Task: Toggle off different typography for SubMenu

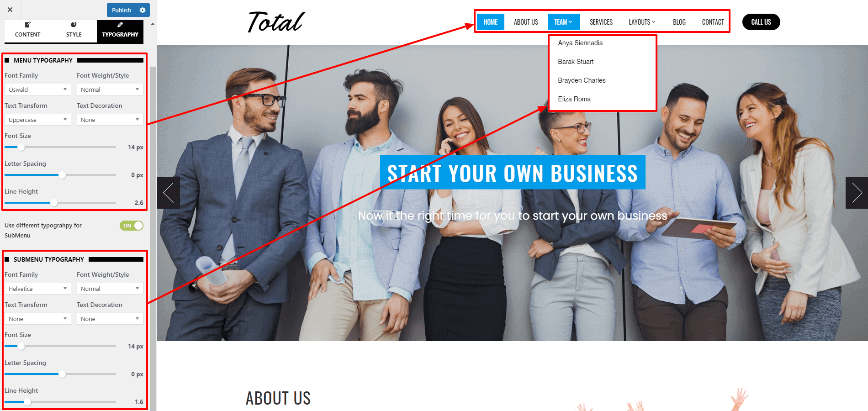Action: 132,226
